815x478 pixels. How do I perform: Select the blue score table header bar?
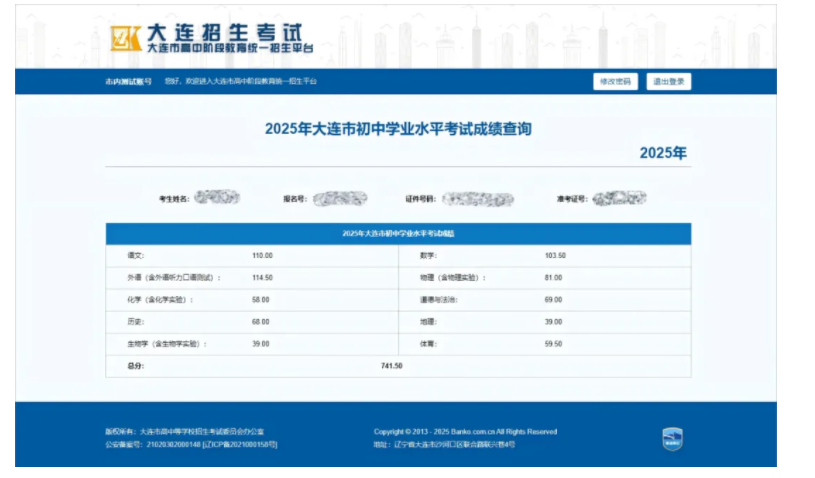tap(398, 233)
